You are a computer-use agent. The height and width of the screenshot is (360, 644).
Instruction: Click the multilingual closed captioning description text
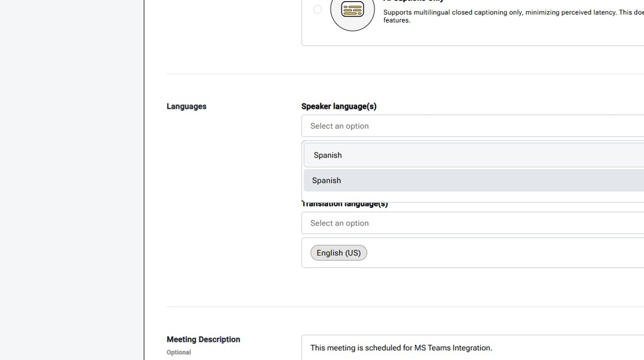[513, 16]
